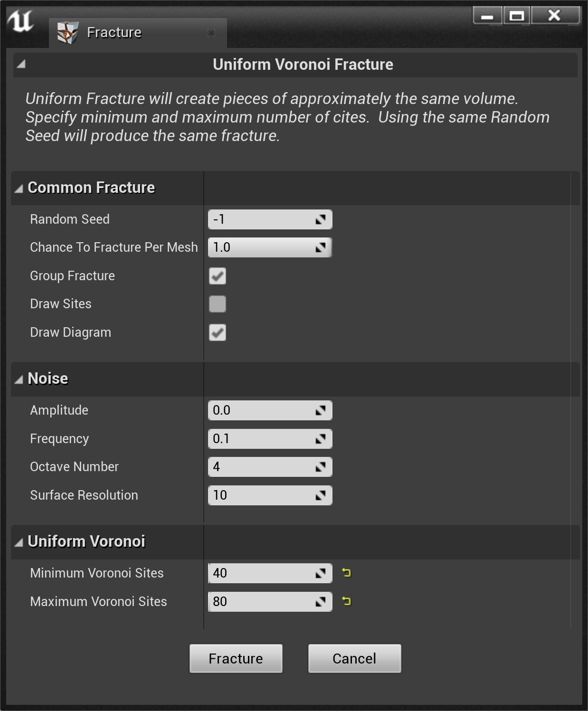Image resolution: width=588 pixels, height=711 pixels.
Task: Click the Fracture shield icon on the tab
Action: click(66, 32)
